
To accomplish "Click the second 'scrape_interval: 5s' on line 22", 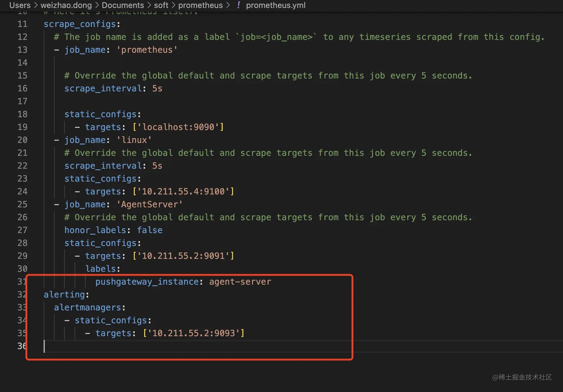I will pyautogui.click(x=113, y=166).
